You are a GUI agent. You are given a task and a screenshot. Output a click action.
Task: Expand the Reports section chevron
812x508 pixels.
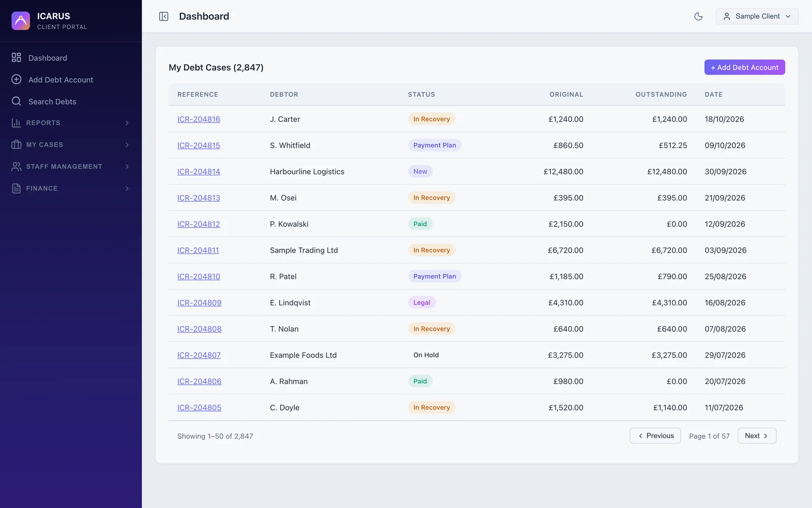[x=127, y=123]
